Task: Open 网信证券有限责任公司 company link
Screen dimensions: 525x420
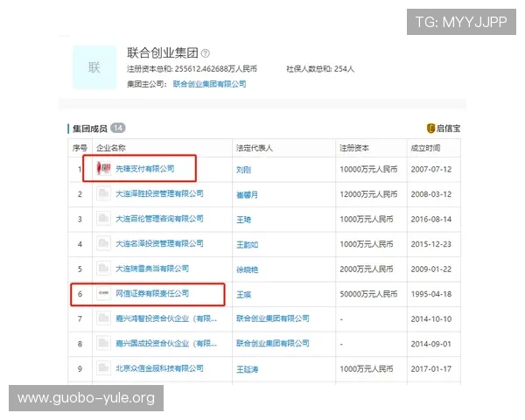Action: [x=152, y=293]
